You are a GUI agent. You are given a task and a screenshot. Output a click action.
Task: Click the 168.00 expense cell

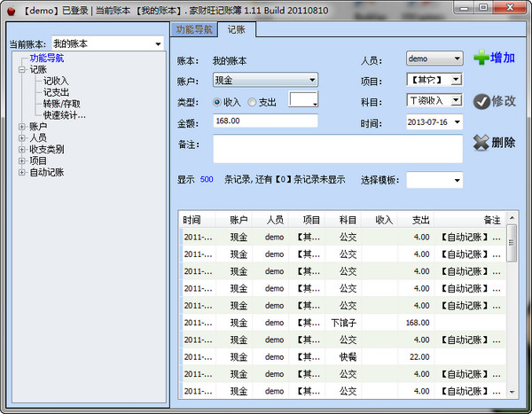[418, 323]
